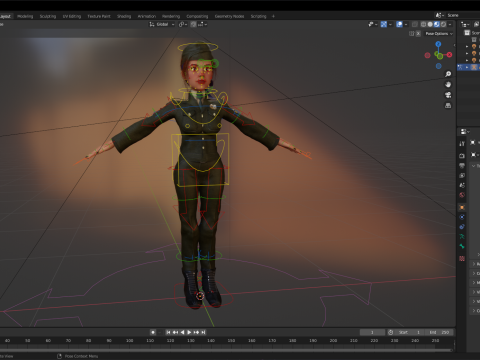This screenshot has width=480, height=360.
Task: Click the hand pan view icon
Action: point(448,84)
